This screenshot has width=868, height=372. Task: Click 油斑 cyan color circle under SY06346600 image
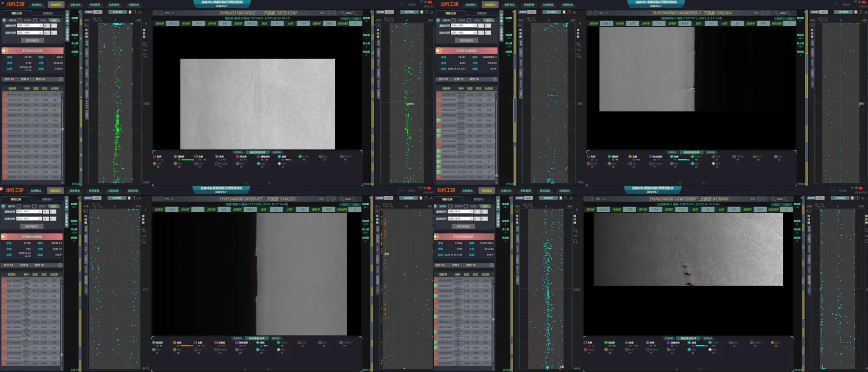tap(258, 342)
